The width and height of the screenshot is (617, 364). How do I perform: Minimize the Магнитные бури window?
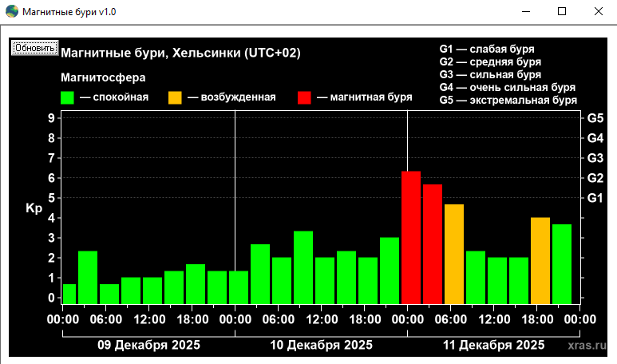(525, 11)
